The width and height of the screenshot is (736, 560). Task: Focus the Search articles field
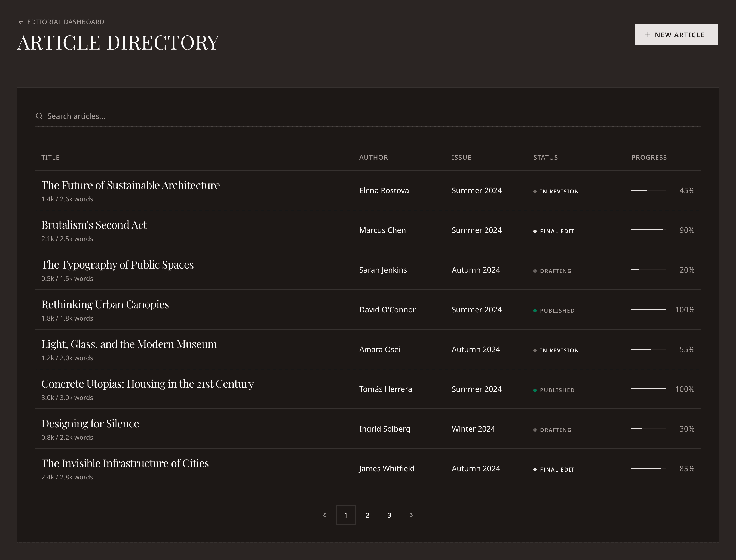(367, 116)
